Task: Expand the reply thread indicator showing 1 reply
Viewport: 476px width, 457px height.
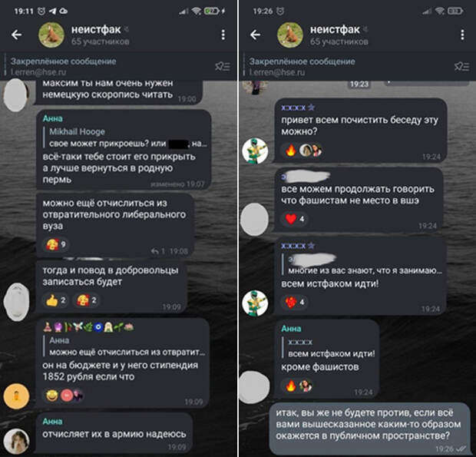Action: [158, 251]
